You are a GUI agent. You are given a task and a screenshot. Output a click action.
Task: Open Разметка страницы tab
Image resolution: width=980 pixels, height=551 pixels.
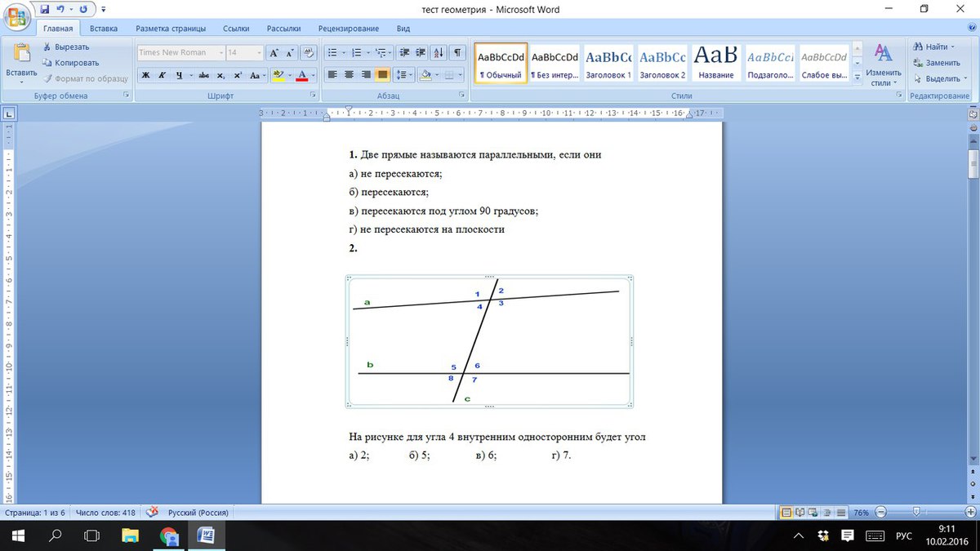click(x=171, y=28)
